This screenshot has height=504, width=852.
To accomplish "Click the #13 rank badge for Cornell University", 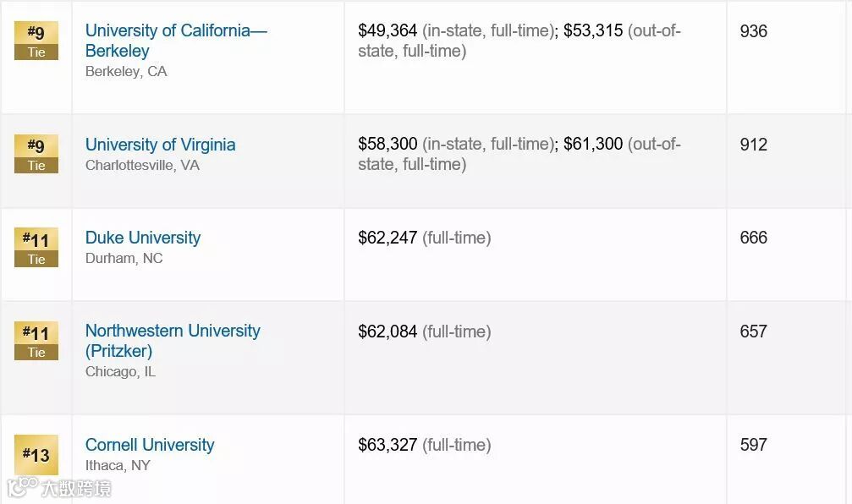I will pos(36,455).
